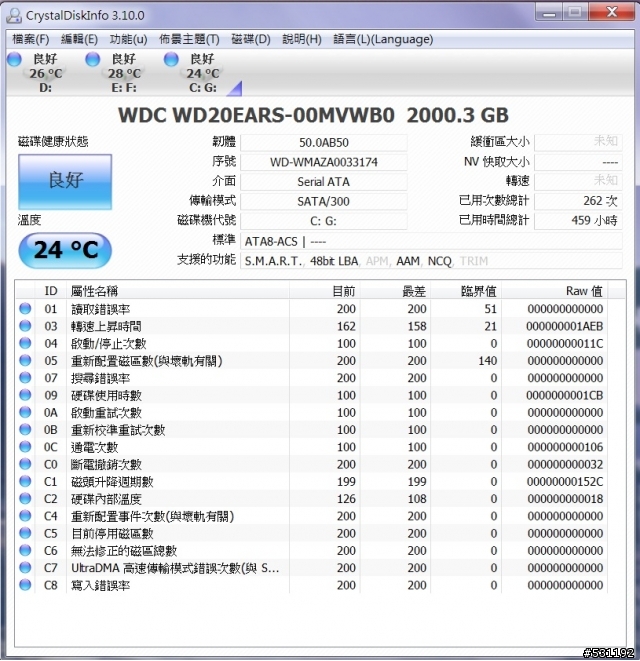The image size is (640, 661).
Task: Click the ID column header
Action: coord(51,291)
